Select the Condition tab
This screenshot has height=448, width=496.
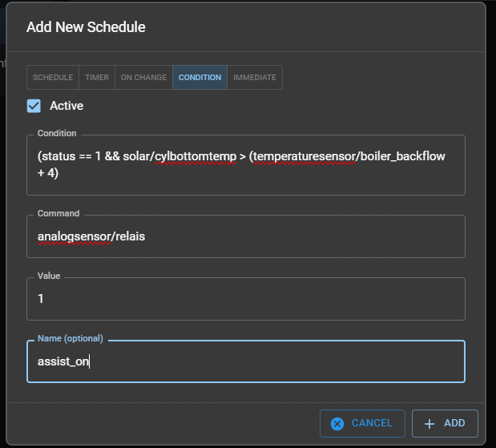tap(200, 78)
